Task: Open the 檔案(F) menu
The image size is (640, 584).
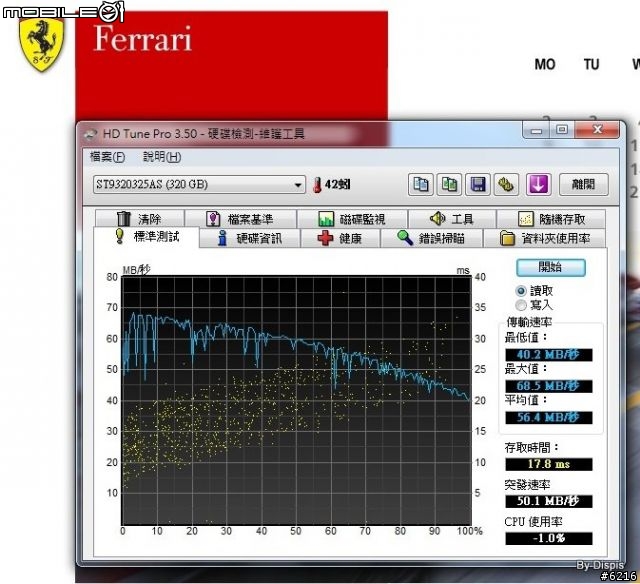Action: pos(107,157)
